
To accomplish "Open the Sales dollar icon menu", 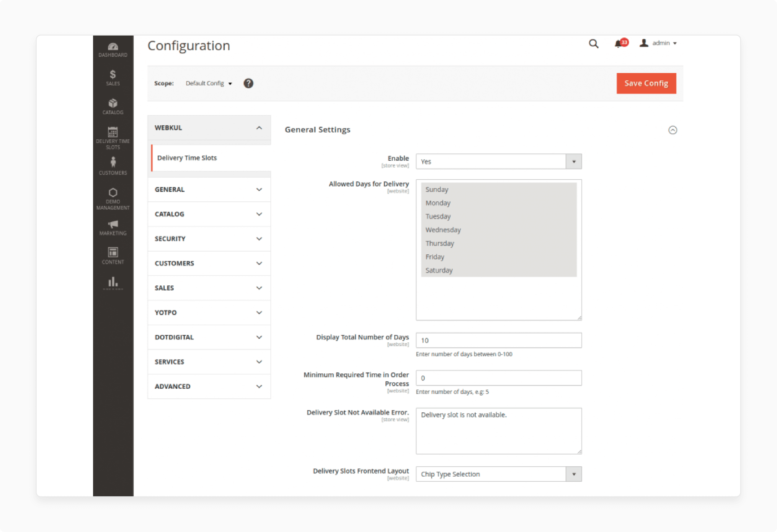I will (x=113, y=78).
